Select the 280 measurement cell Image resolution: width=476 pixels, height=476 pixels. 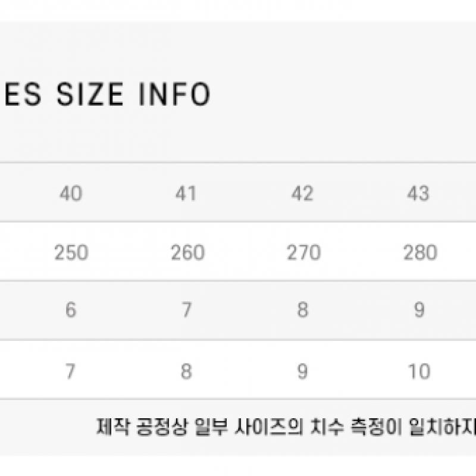[419, 252]
